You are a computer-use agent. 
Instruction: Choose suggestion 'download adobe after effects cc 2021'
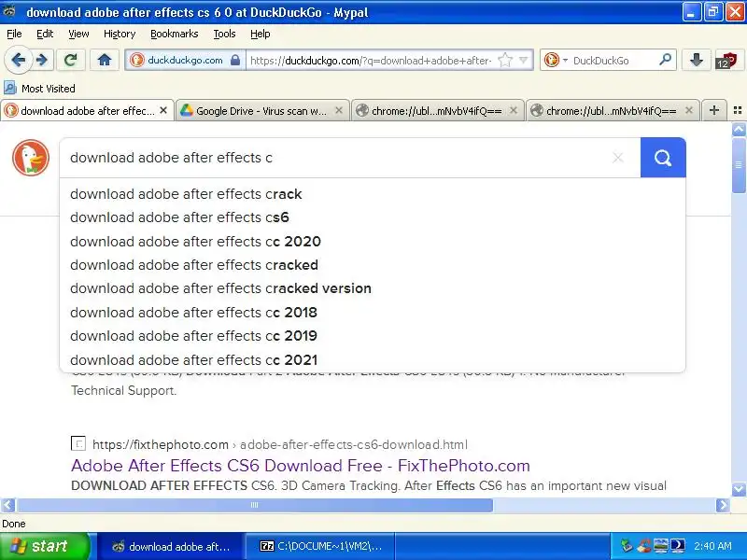(x=373, y=359)
